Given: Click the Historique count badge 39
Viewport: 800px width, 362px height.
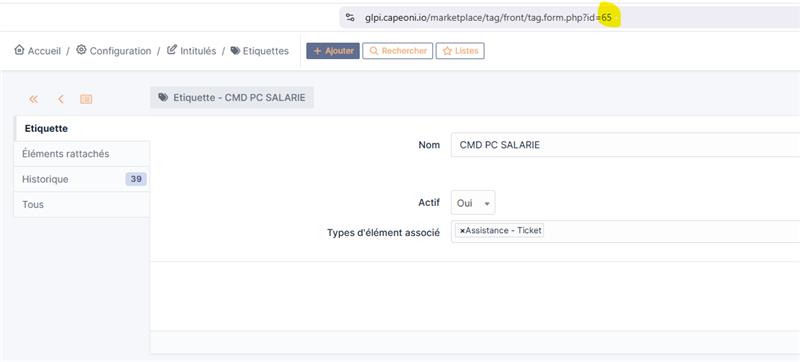Looking at the screenshot, I should point(136,179).
